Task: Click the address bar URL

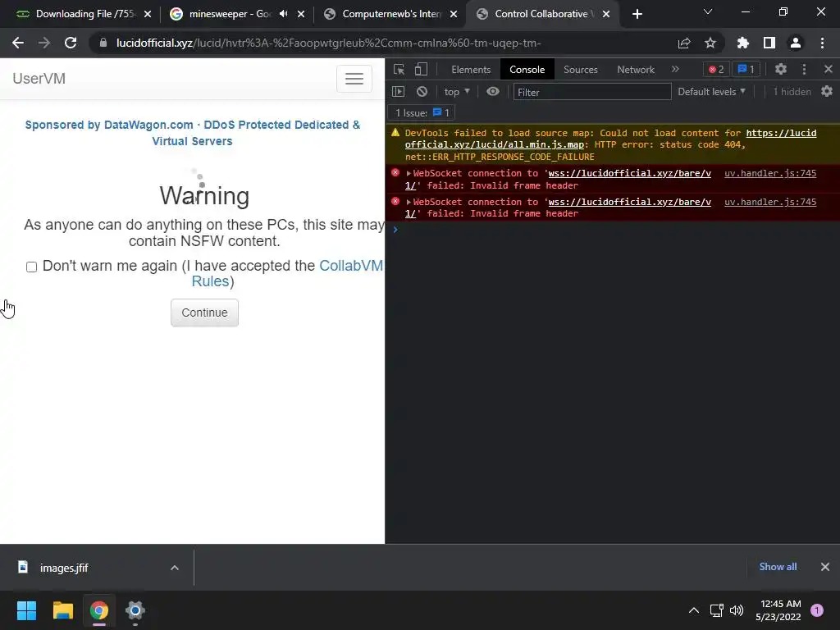Action: (x=328, y=43)
